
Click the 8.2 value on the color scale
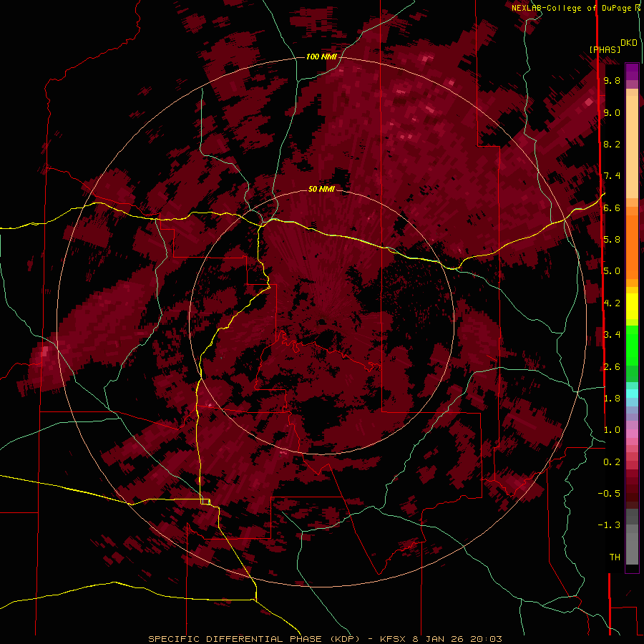[x=612, y=145]
